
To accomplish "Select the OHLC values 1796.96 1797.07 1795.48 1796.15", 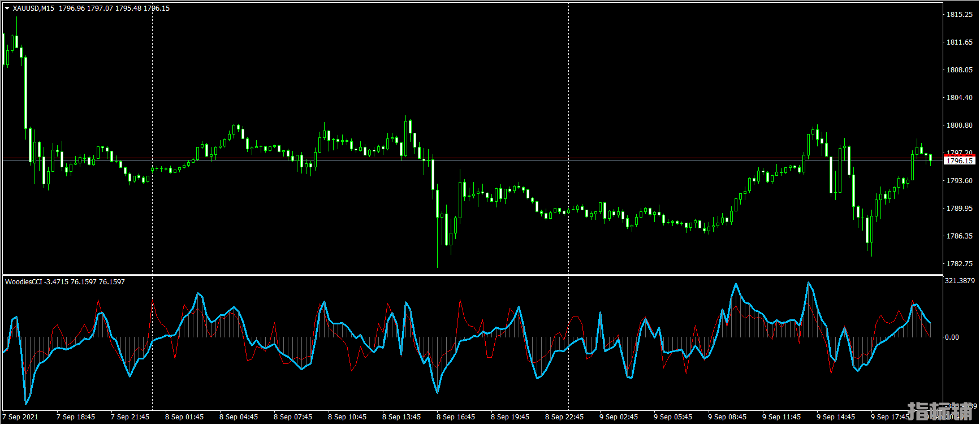I will tap(114, 8).
